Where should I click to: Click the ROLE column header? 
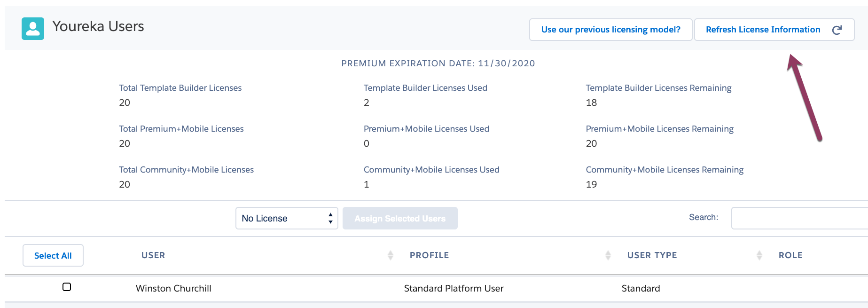tap(790, 255)
